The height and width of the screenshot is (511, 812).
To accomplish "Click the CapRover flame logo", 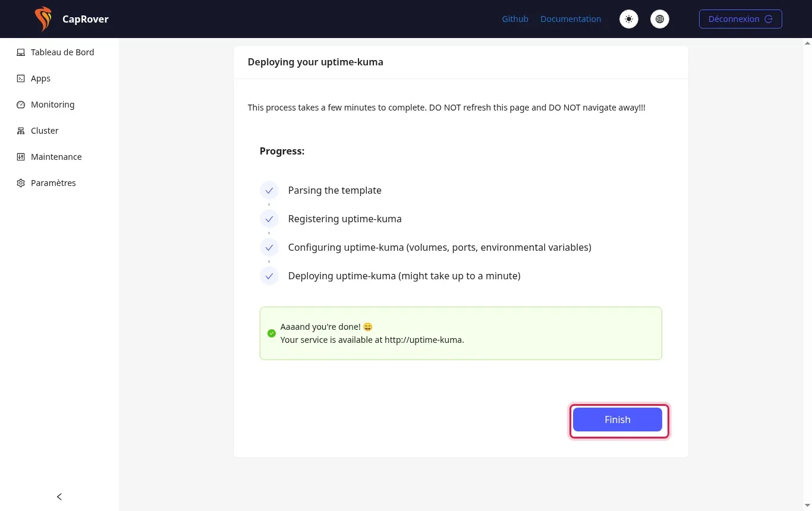I will tap(43, 19).
